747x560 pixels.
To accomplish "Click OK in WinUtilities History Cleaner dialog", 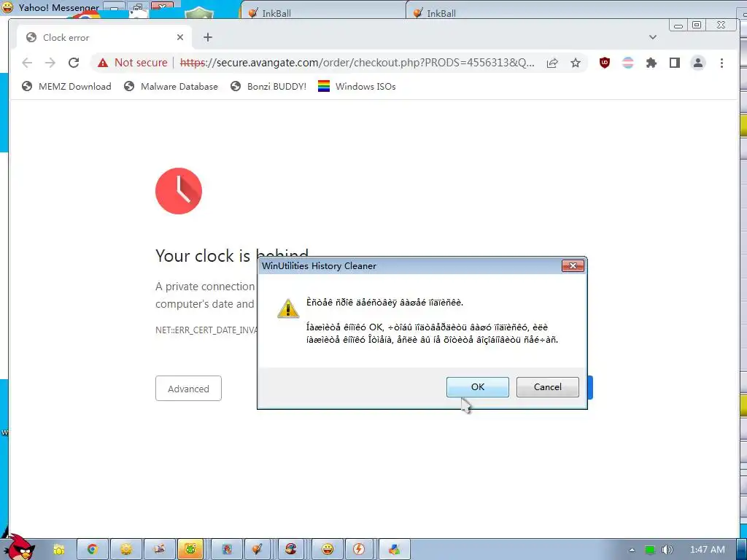I will click(x=477, y=386).
